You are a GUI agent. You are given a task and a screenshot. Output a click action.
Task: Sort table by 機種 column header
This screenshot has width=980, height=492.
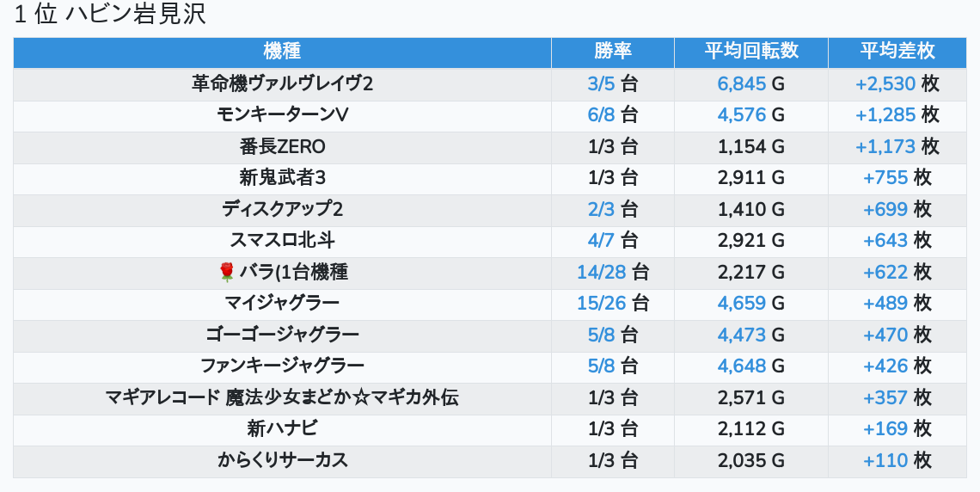282,52
